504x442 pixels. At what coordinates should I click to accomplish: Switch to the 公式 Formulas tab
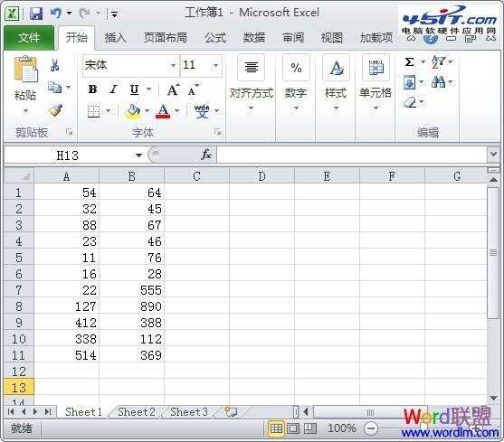(x=215, y=38)
